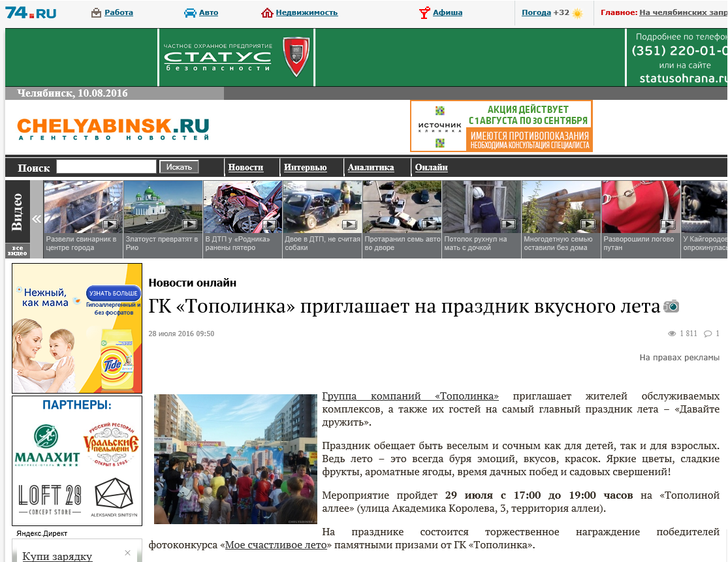Click the "все видео" link
728x562 pixels.
17,251
